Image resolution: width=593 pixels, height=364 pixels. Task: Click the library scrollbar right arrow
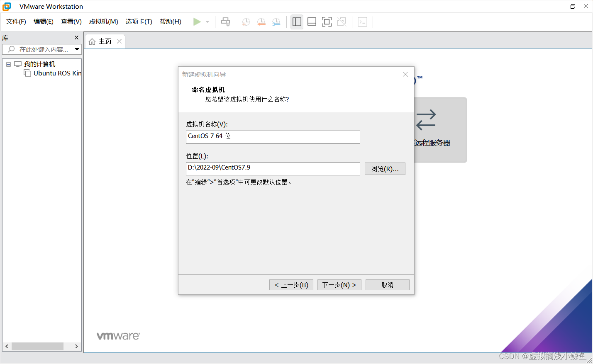click(x=76, y=346)
